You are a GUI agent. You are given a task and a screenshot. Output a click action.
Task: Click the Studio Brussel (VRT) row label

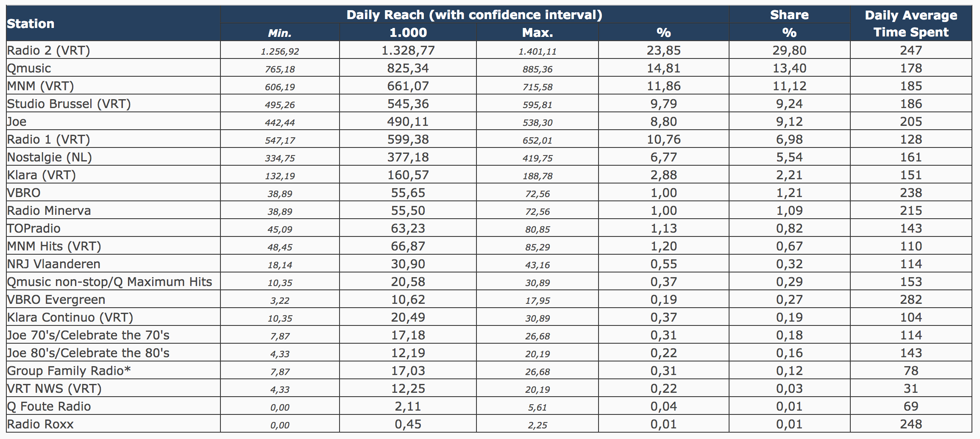coord(69,104)
